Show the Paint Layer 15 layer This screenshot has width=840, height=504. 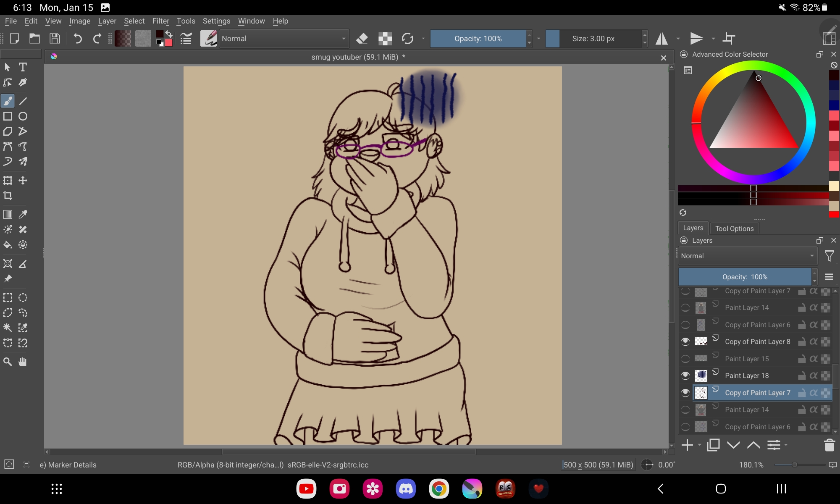coord(685,359)
